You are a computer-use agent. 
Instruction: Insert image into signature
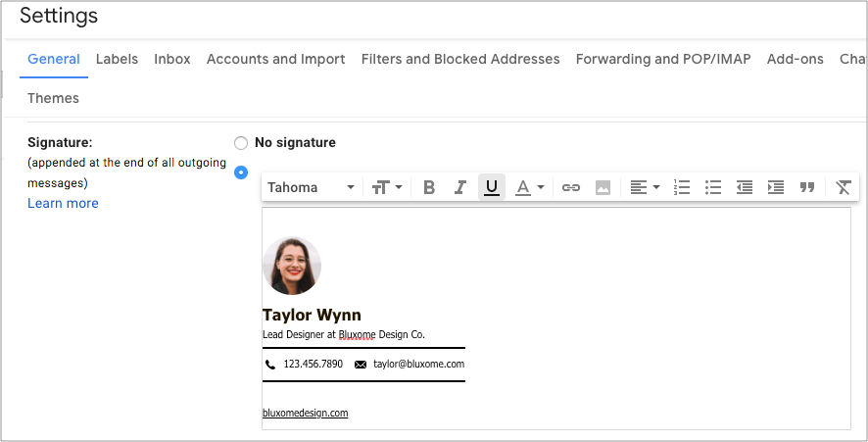tap(603, 188)
